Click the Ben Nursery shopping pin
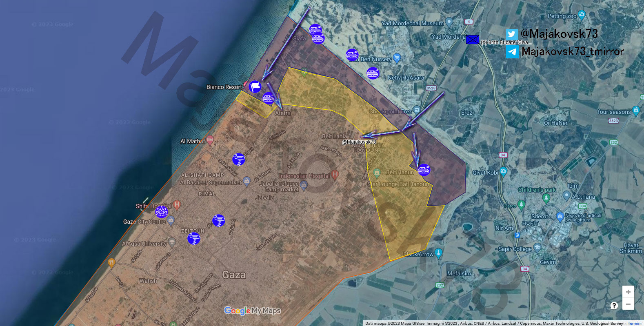644x326 pixels. coord(397,58)
